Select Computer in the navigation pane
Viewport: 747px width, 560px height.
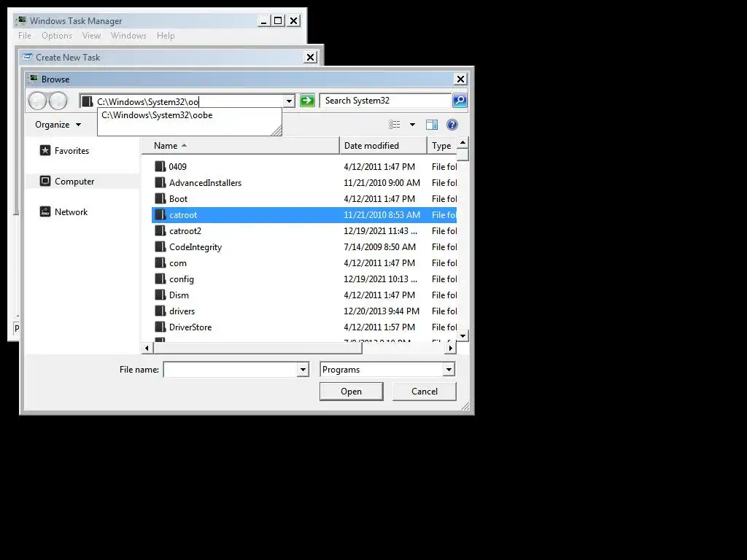74,182
